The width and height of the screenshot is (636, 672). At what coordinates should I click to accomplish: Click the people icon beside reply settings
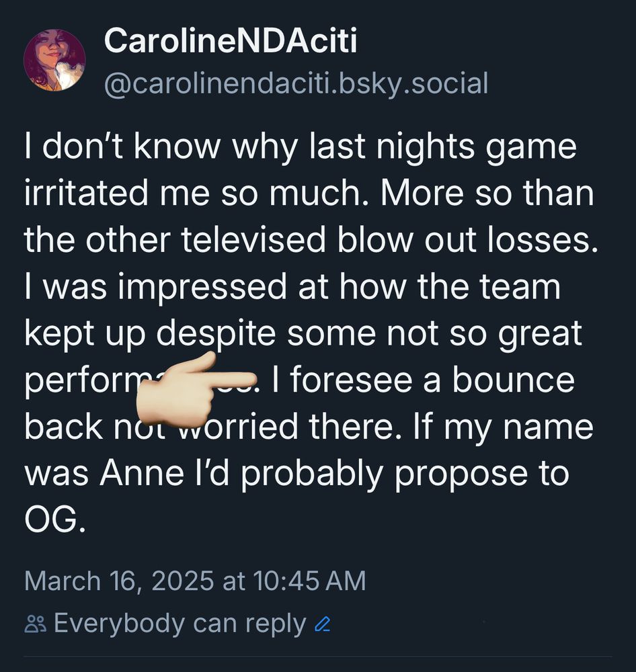pos(35,624)
